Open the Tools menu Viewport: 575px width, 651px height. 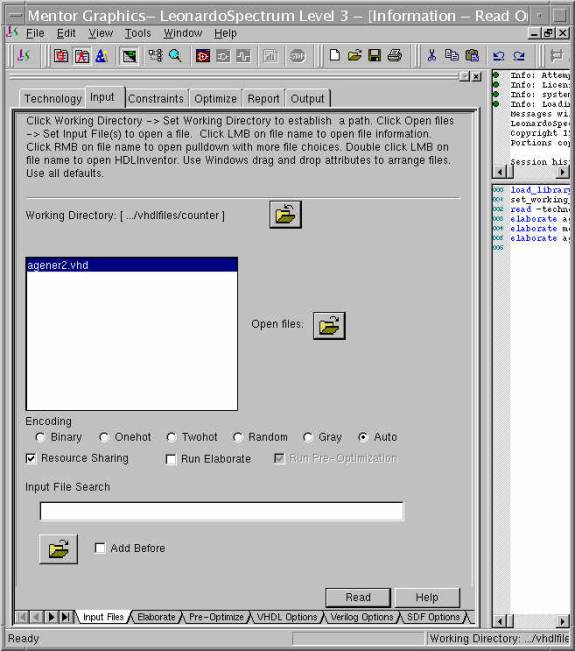[138, 33]
